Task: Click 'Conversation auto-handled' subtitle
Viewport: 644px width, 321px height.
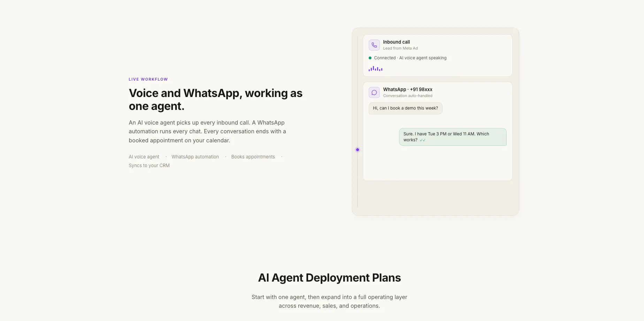Action: click(x=408, y=96)
